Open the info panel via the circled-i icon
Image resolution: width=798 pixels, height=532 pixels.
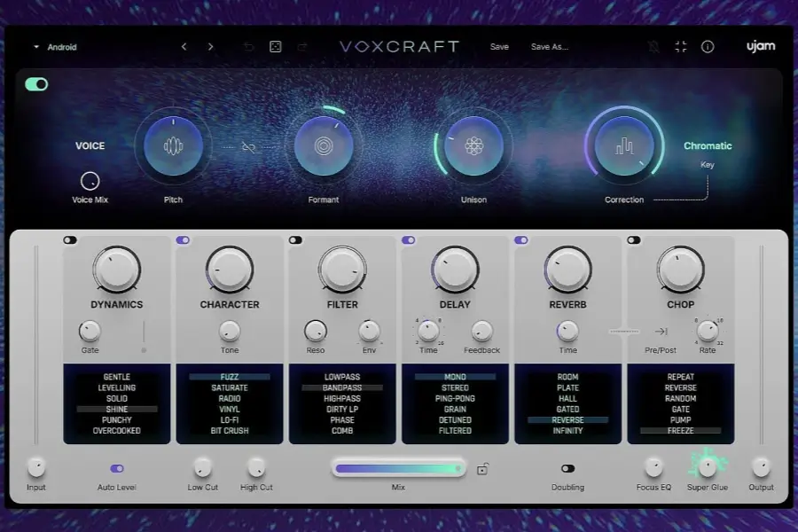[707, 46]
